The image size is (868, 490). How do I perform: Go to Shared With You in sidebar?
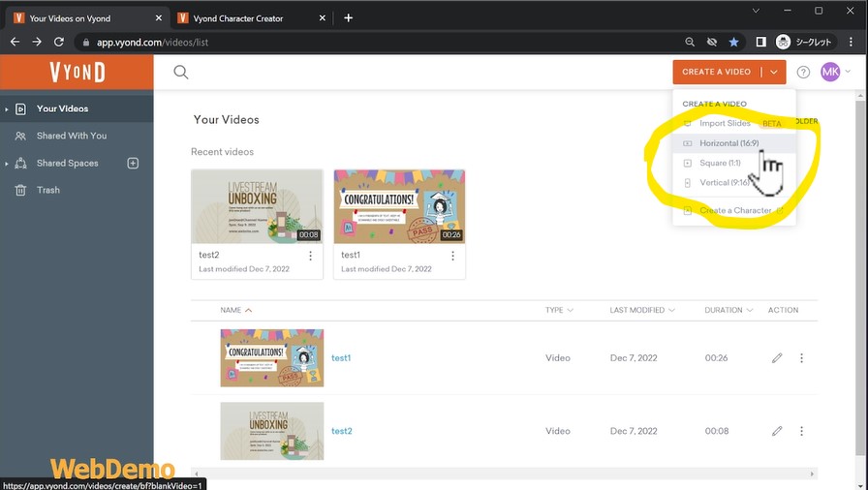coord(77,136)
